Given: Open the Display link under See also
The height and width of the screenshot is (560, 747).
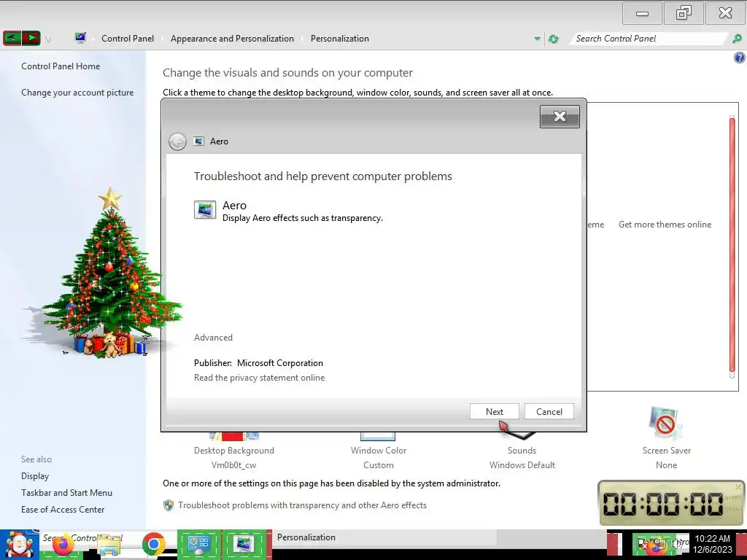Looking at the screenshot, I should pyautogui.click(x=35, y=476).
